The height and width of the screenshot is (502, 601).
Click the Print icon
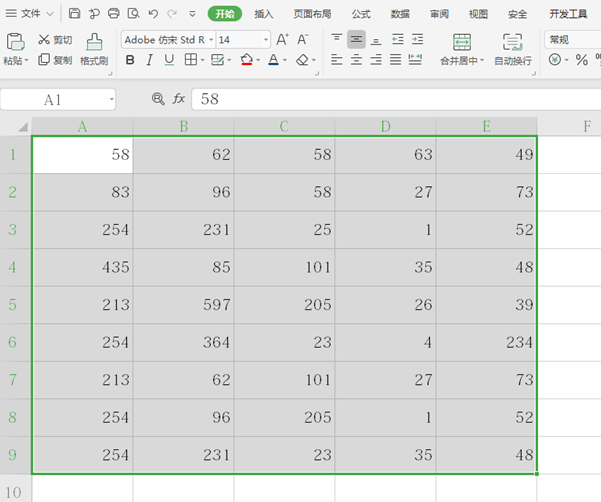113,13
